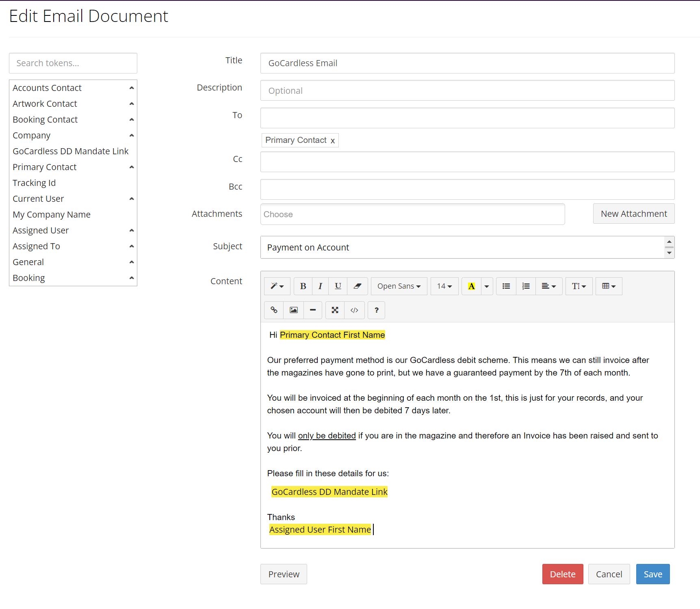700x609 pixels.
Task: Switch to code view
Action: pos(354,310)
